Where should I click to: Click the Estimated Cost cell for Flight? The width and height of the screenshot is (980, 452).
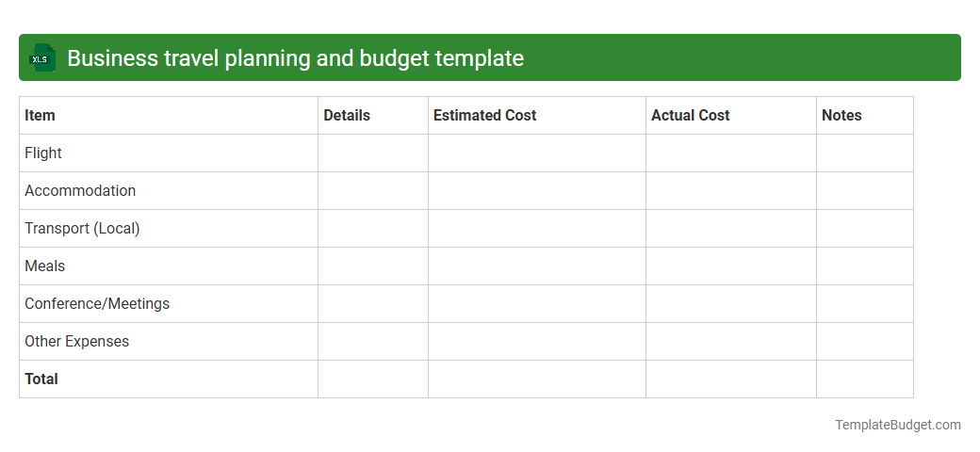click(x=537, y=153)
